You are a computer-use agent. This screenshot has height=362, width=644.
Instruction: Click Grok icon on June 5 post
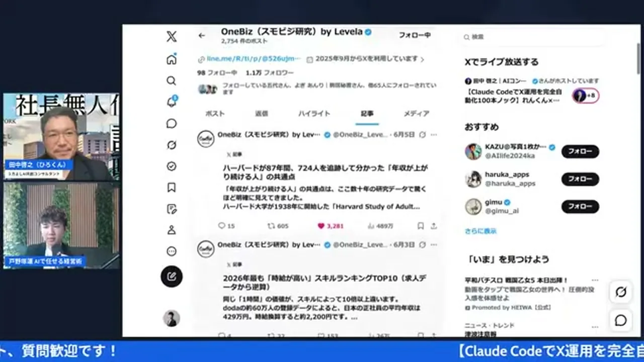[x=423, y=135]
